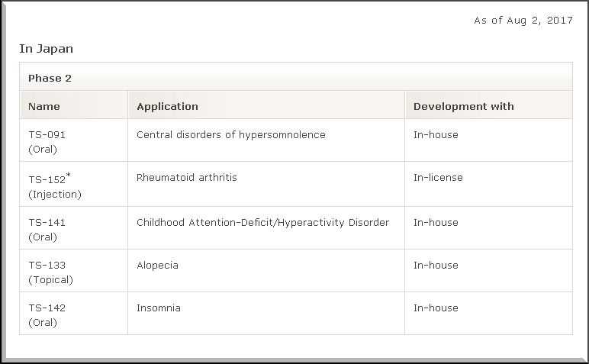Click the In-house cell in the TS-091 row
This screenshot has height=364, width=589.
click(436, 135)
